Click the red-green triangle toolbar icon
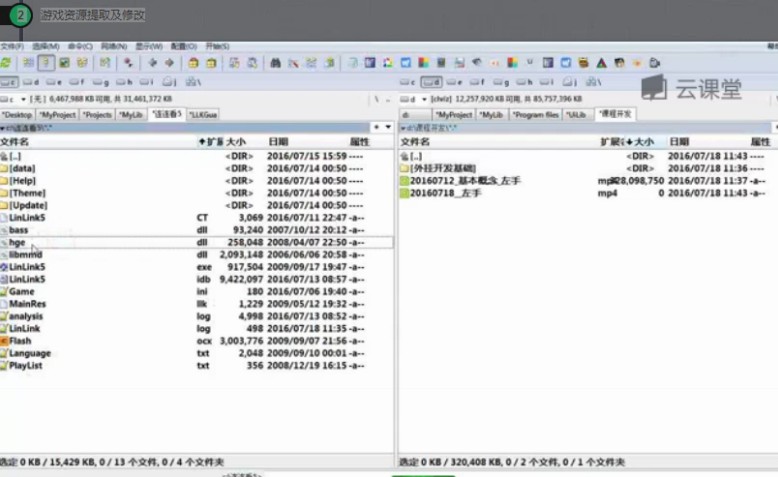The image size is (778, 477). [x=601, y=63]
